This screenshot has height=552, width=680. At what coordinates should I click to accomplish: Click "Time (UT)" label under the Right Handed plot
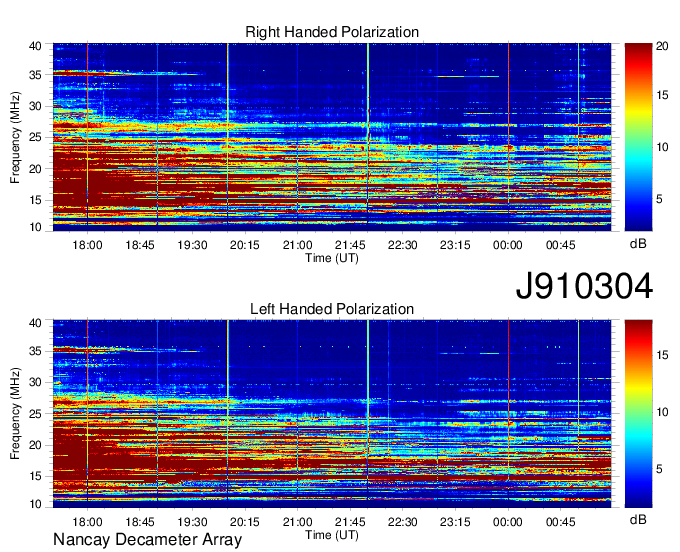(332, 258)
